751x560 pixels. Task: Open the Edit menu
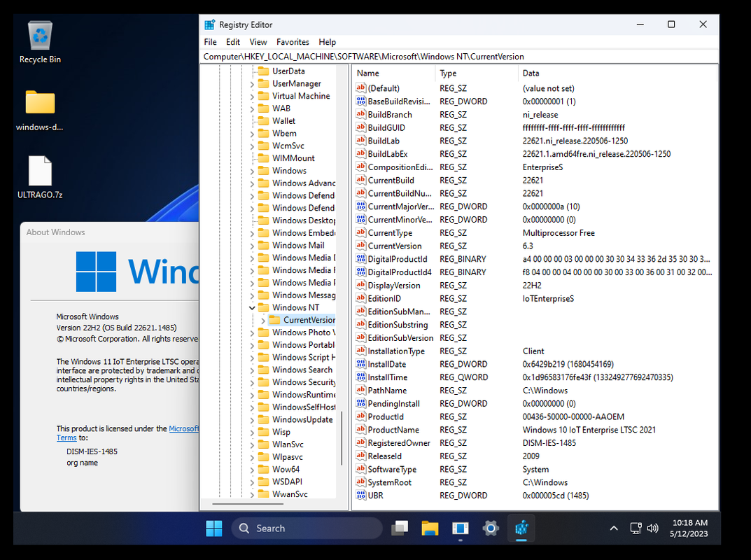[233, 42]
